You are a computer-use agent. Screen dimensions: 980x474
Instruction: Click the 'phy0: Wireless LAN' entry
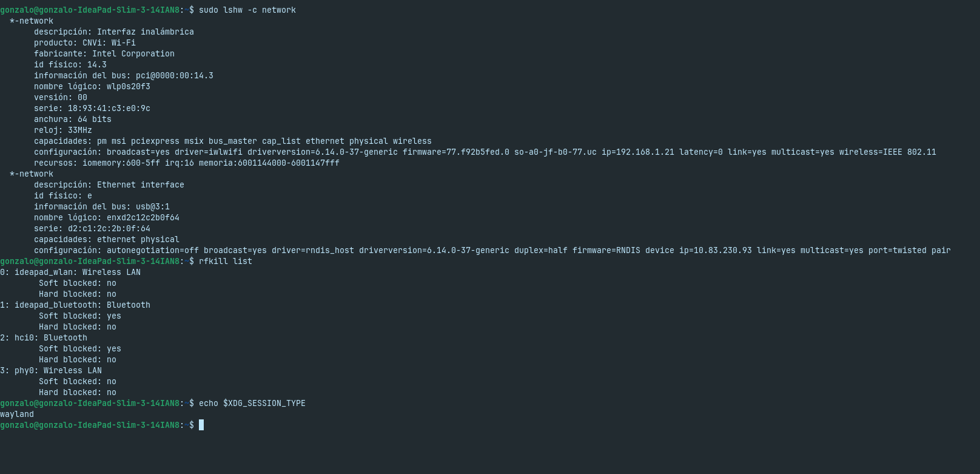(58, 370)
